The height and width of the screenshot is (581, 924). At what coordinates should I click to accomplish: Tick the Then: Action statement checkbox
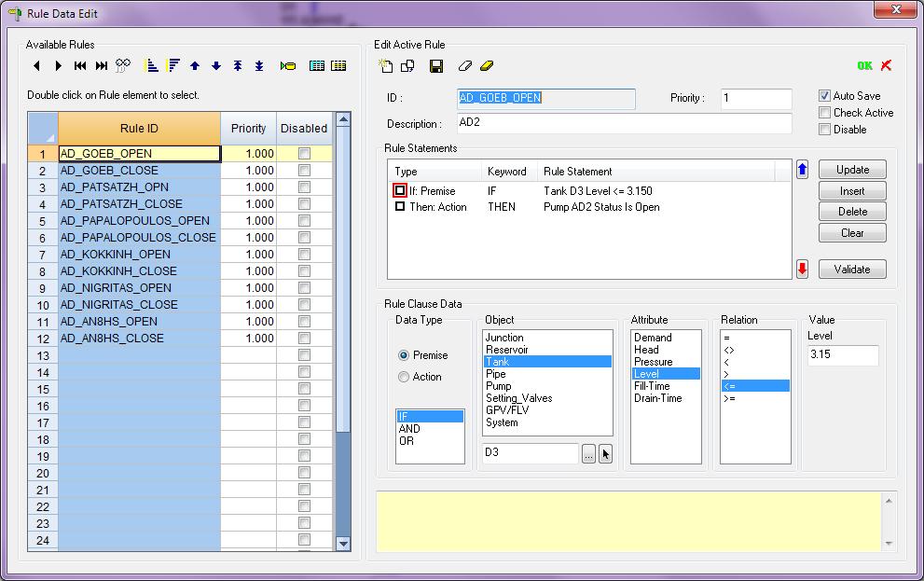coord(400,207)
